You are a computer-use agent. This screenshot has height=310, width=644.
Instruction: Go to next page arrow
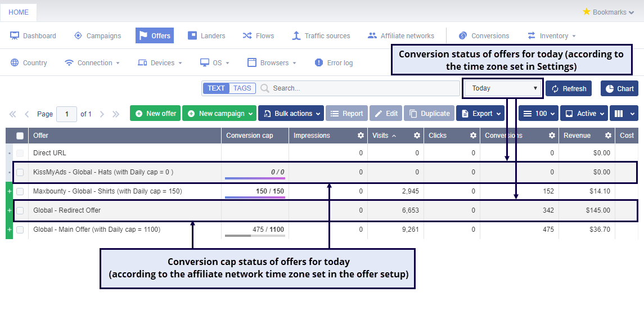tap(102, 114)
